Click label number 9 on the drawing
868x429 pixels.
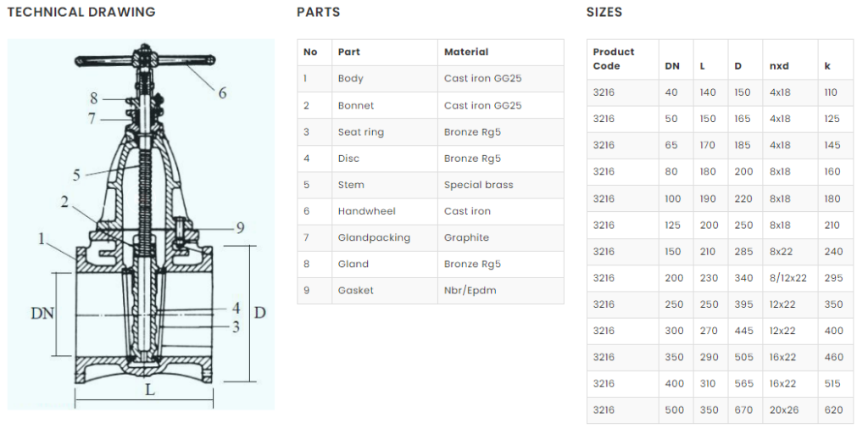tap(240, 227)
